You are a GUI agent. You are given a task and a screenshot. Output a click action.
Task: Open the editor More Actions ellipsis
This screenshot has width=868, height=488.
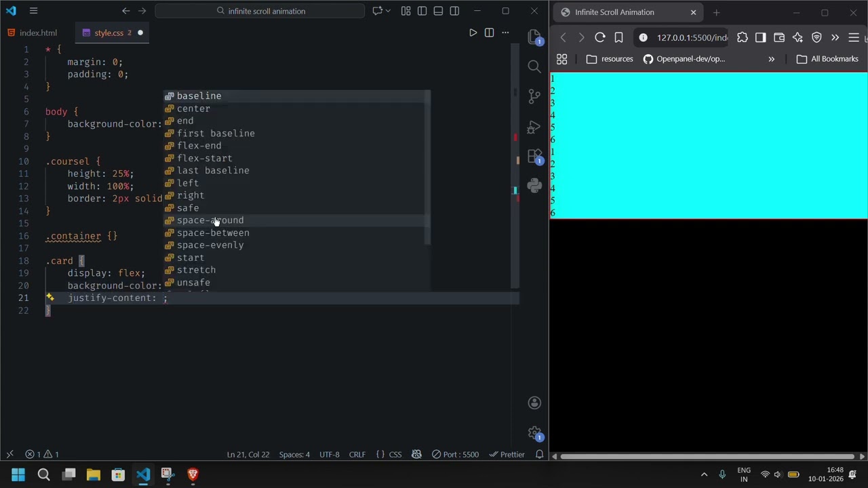tap(505, 33)
